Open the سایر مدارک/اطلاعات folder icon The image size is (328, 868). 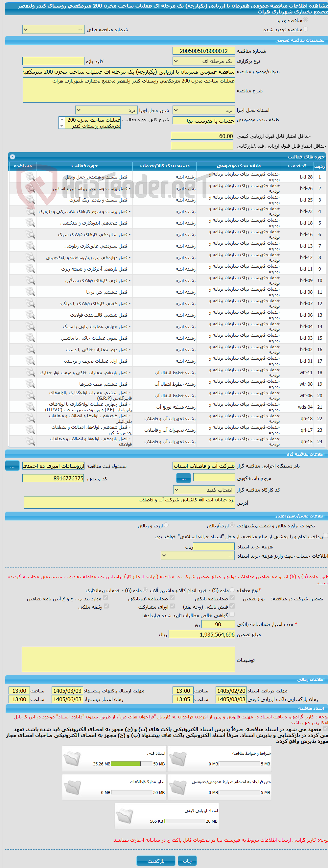click(72, 787)
